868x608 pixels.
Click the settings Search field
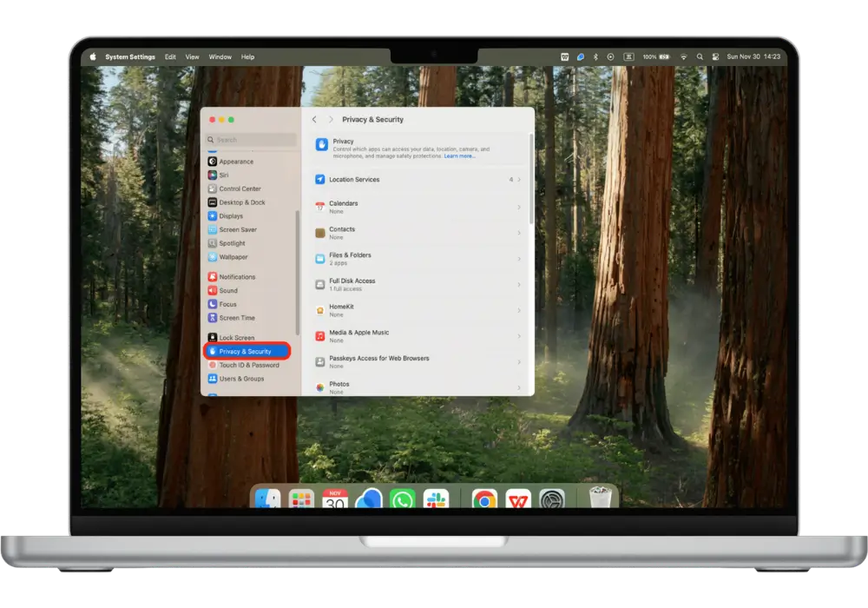252,140
